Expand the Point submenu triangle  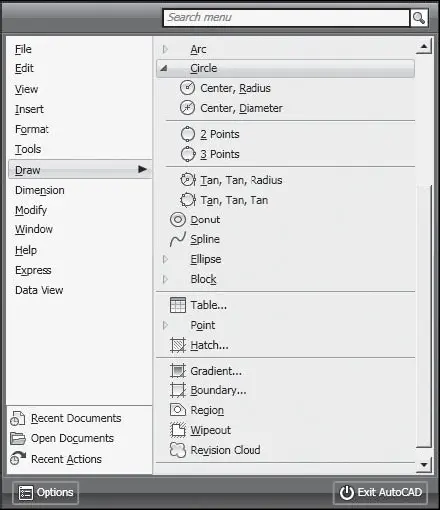click(x=165, y=325)
